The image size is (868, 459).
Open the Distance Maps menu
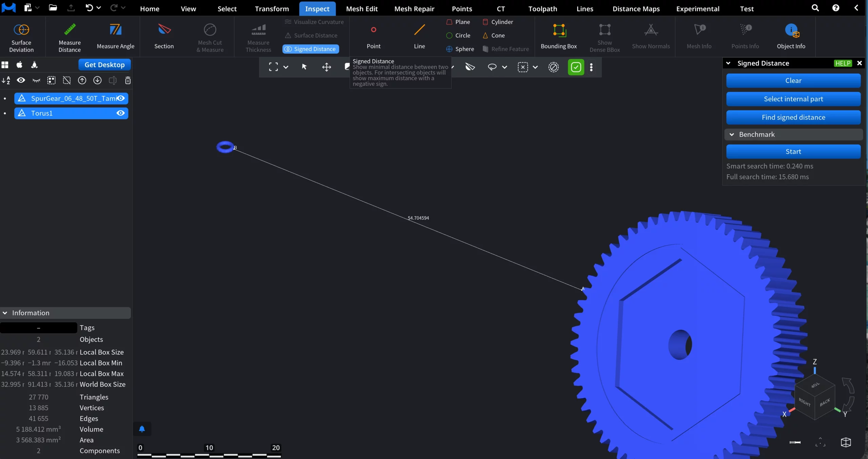click(x=636, y=8)
